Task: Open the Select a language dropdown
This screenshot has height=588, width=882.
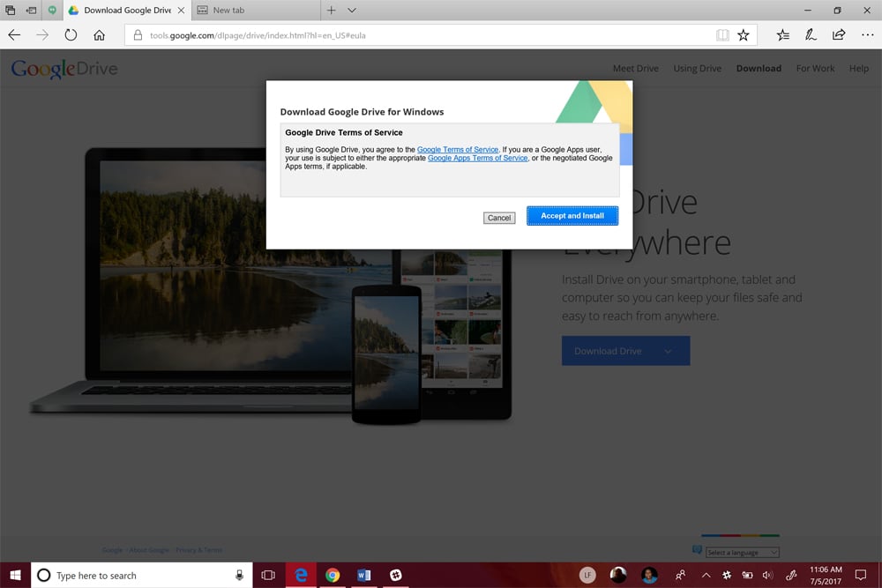Action: point(742,553)
